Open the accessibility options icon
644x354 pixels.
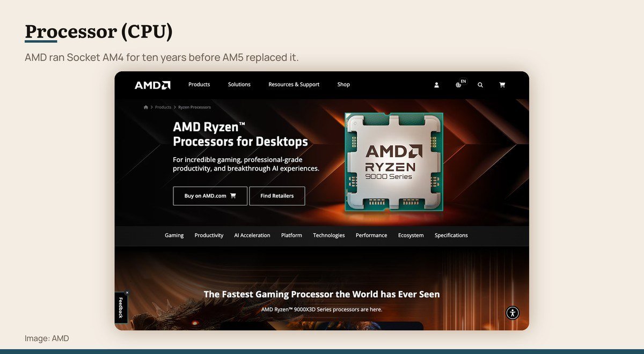(513, 313)
